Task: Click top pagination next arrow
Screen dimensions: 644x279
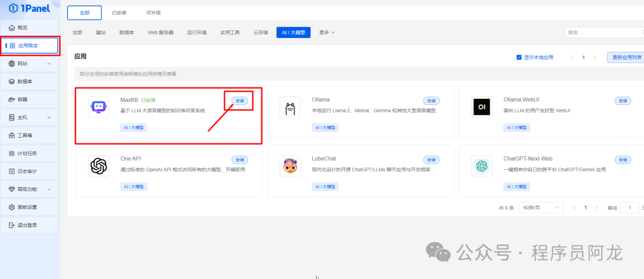Action: click(x=595, y=57)
